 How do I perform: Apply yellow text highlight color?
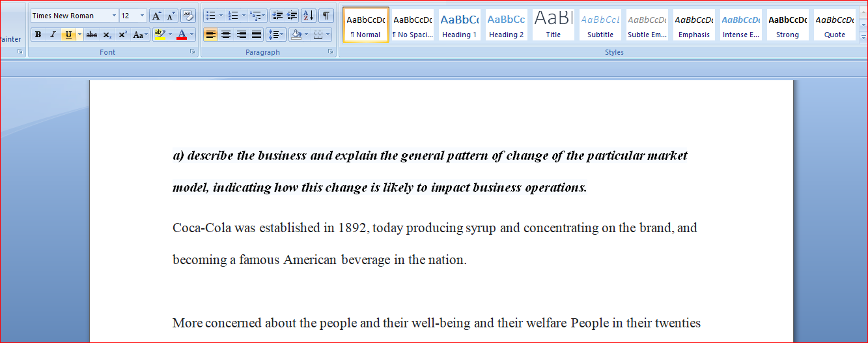pos(160,35)
